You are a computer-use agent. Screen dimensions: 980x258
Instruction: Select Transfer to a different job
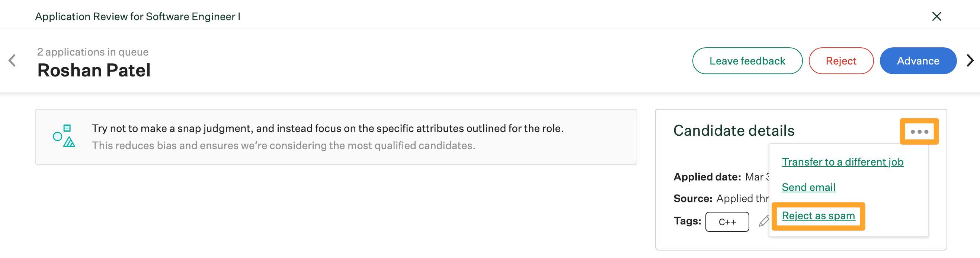(842, 162)
